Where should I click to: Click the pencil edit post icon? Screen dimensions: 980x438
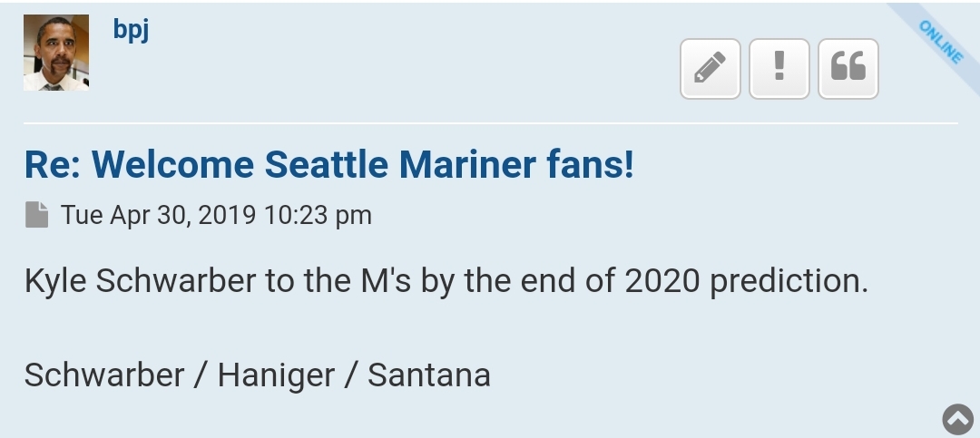710,68
